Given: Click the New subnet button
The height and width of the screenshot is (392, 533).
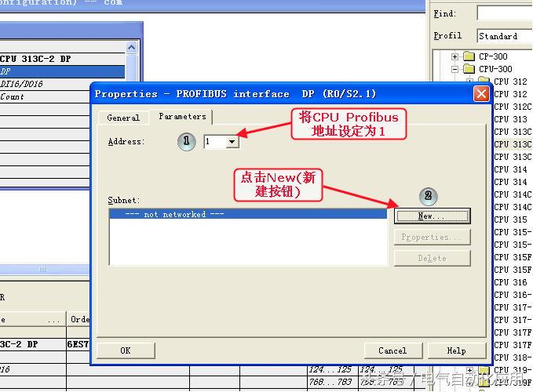Looking at the screenshot, I should 432,216.
